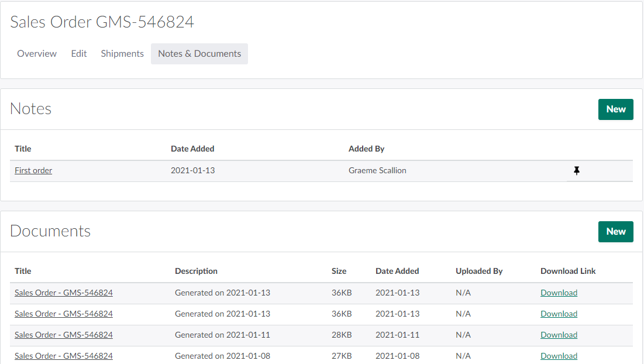Download the 28KB sales order document
Viewport: 644px width, 364px height.
click(x=559, y=335)
